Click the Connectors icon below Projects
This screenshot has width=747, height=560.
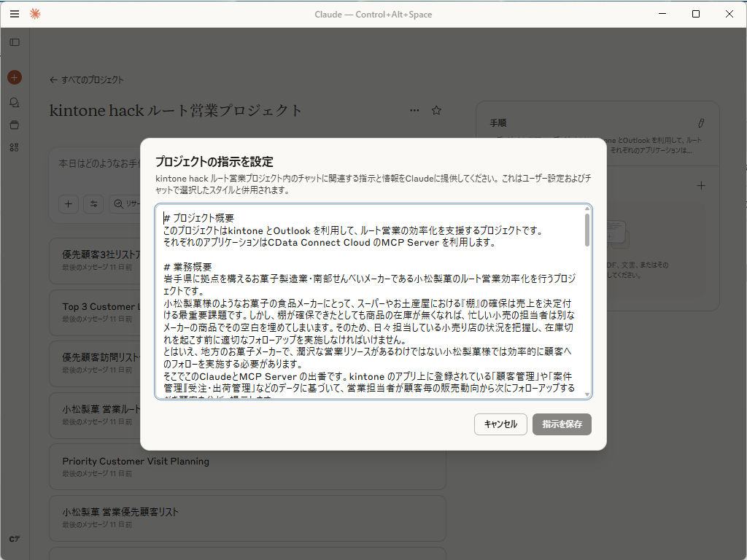click(14, 147)
